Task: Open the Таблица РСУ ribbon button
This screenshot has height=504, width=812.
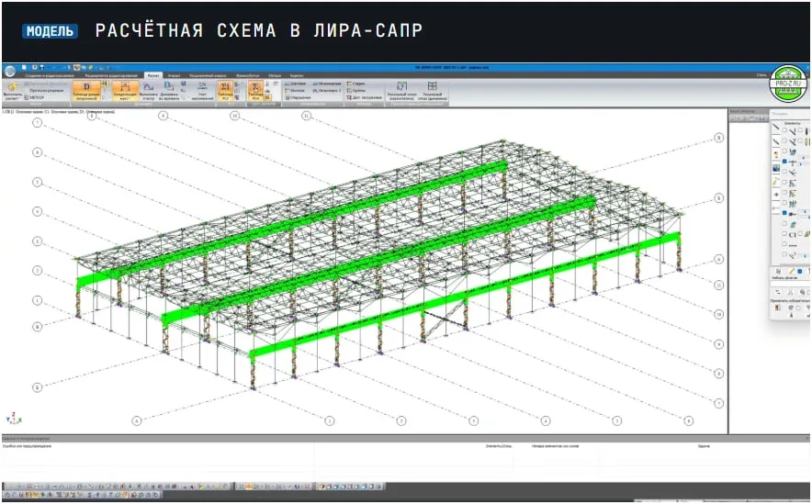Action: click(225, 91)
